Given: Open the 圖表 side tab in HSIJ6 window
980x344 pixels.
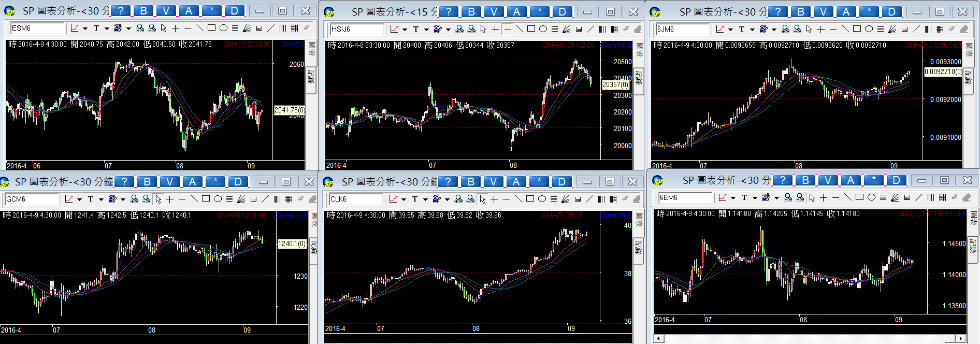Looking at the screenshot, I should 639,51.
